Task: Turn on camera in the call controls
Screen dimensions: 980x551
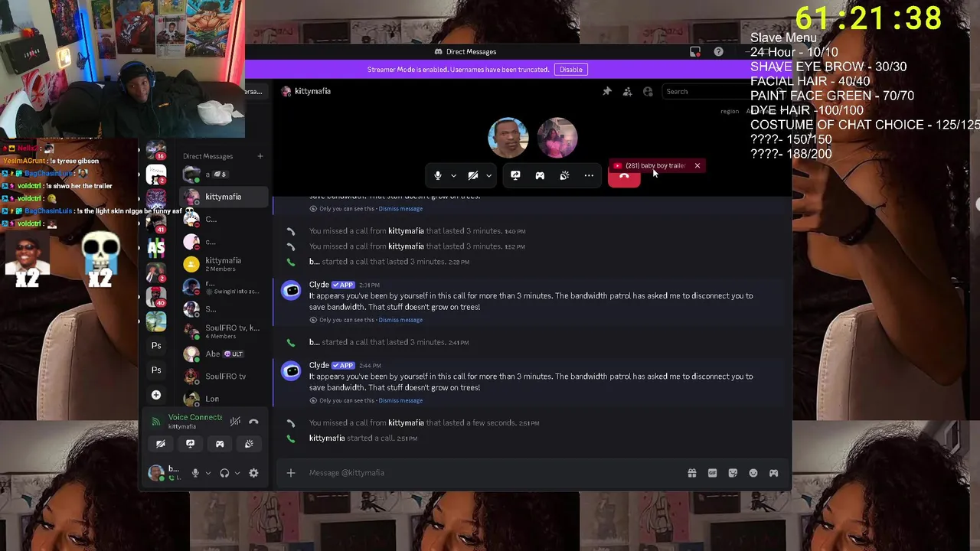Action: pos(473,175)
